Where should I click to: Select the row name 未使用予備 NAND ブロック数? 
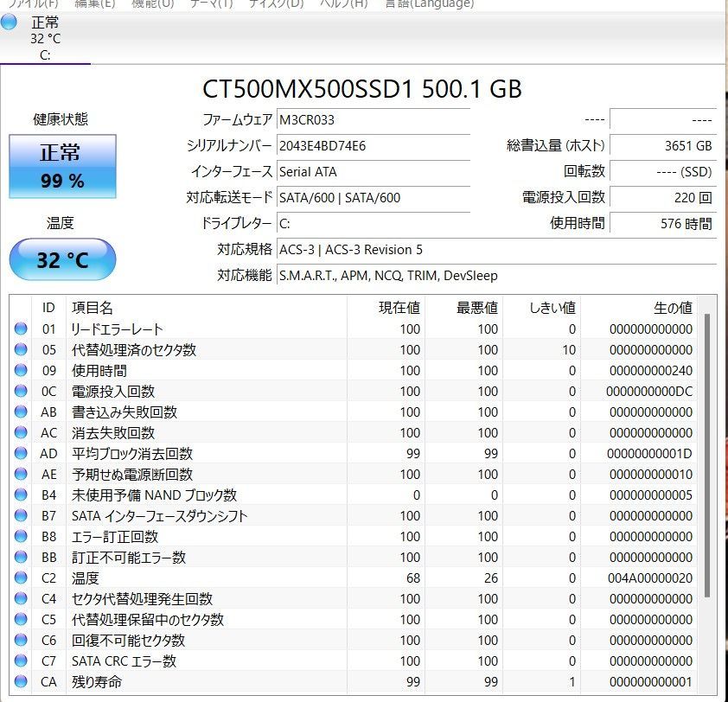[x=154, y=495]
